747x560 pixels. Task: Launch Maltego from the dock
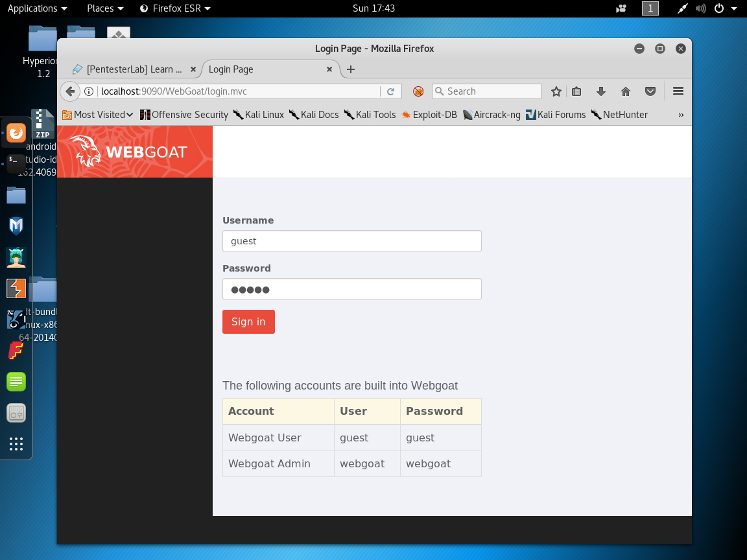[16, 226]
